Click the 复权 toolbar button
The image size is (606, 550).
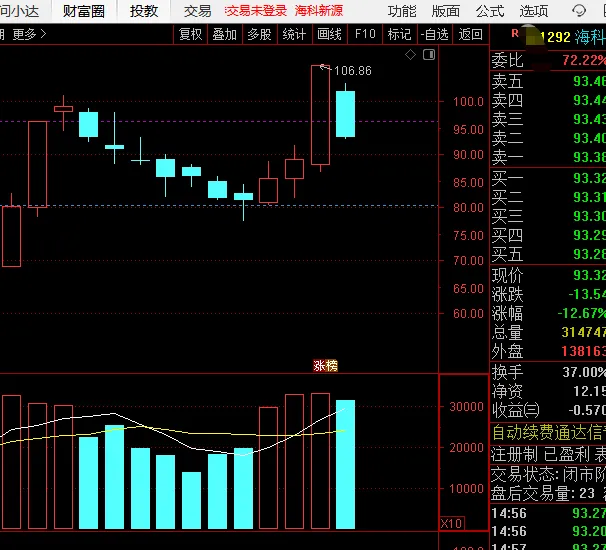pyautogui.click(x=191, y=34)
